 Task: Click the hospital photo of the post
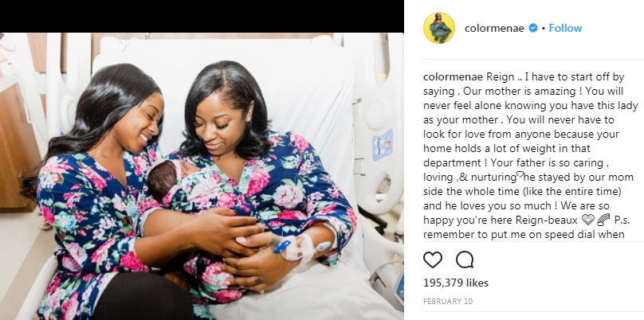tap(202, 176)
